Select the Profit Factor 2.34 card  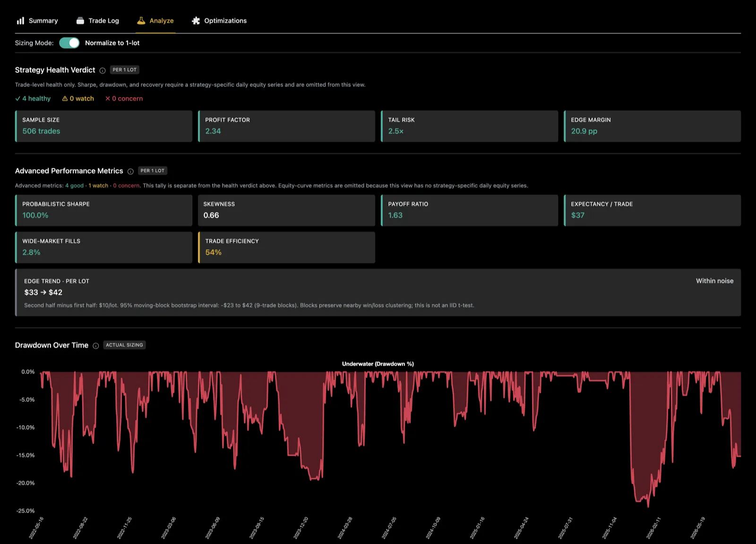click(x=286, y=126)
